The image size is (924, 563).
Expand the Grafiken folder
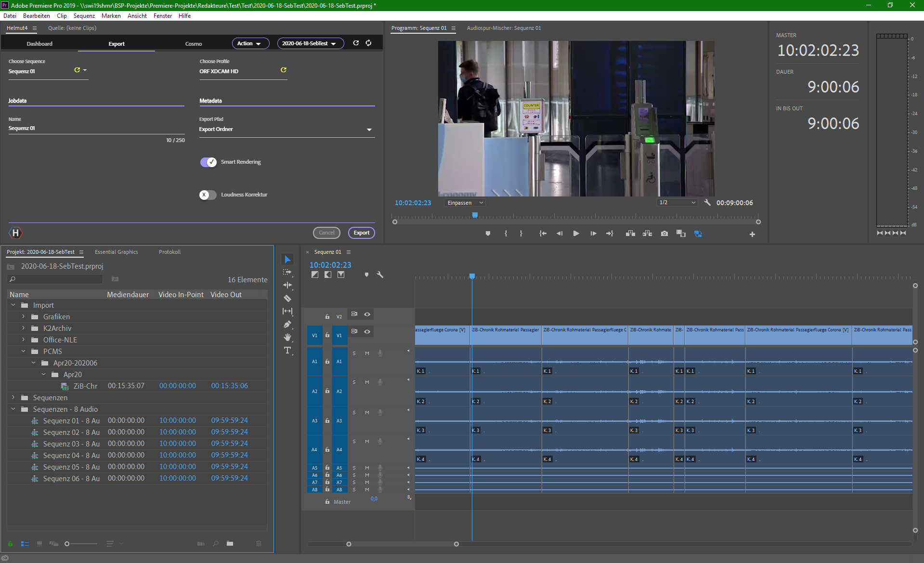pyautogui.click(x=23, y=316)
